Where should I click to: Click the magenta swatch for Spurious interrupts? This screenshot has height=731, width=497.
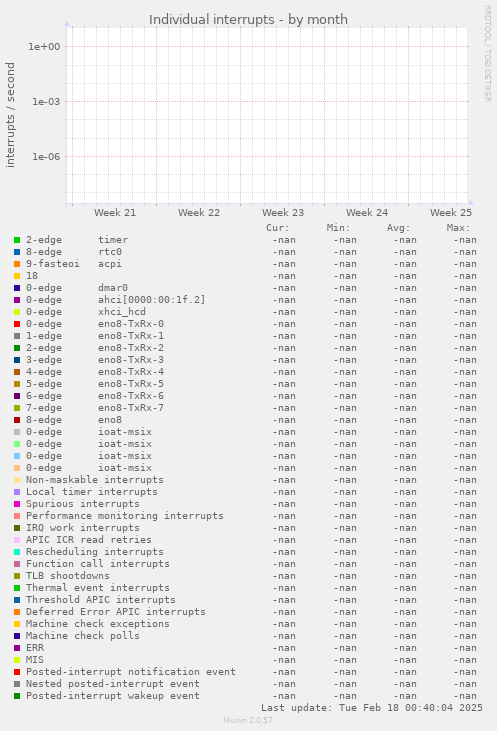17,504
